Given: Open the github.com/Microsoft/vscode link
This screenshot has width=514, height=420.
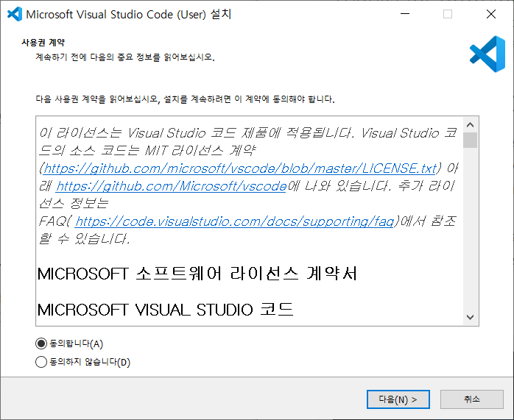Looking at the screenshot, I should 171,186.
